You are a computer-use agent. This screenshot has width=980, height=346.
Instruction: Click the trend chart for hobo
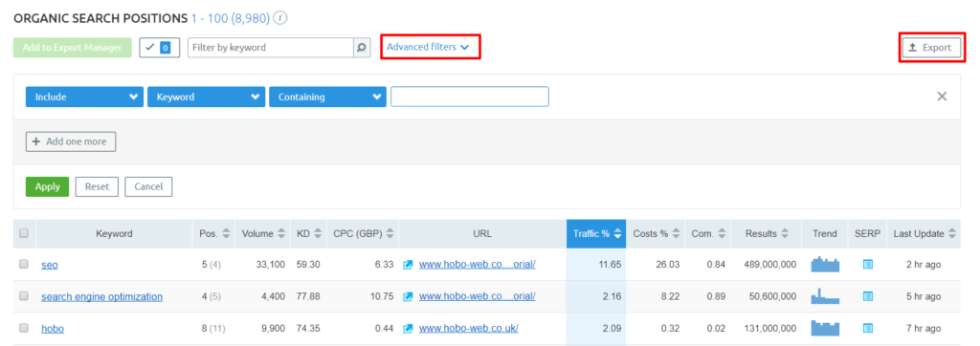[x=825, y=328]
